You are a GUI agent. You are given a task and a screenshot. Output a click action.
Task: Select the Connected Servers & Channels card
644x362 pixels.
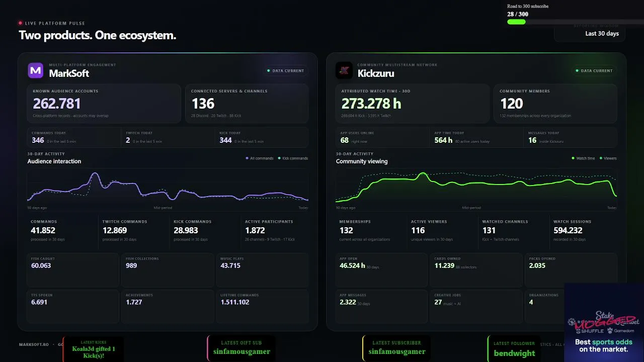pos(247,104)
